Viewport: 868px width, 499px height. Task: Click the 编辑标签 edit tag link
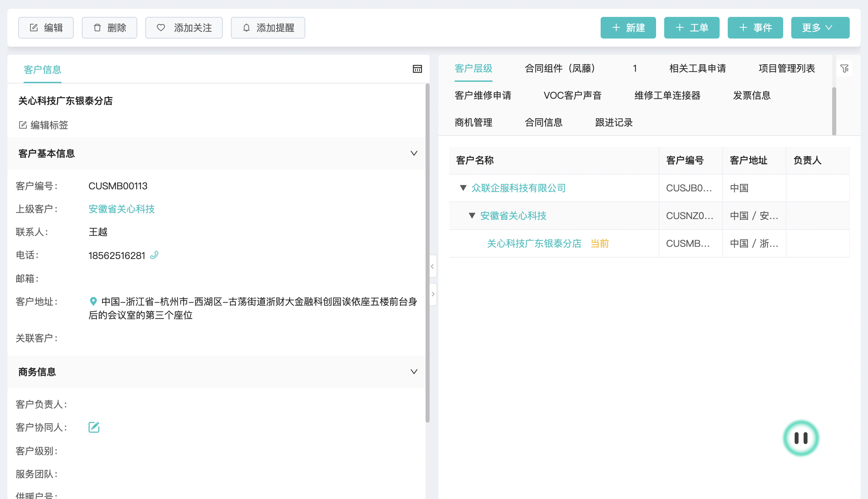tap(44, 125)
